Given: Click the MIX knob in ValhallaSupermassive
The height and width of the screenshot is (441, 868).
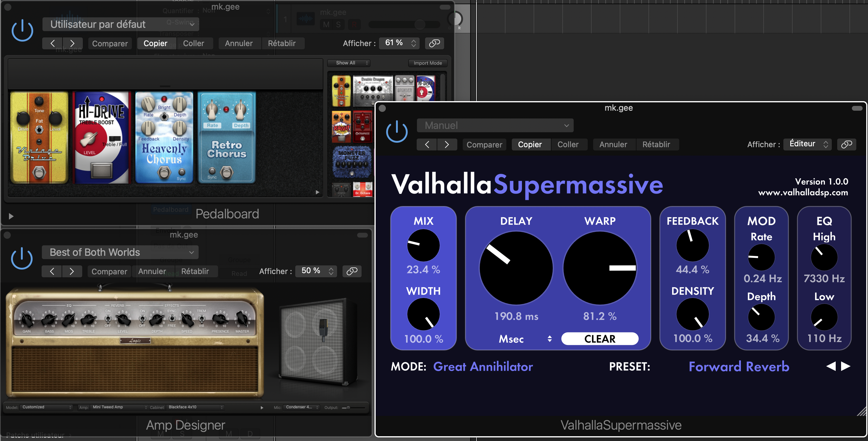Looking at the screenshot, I should click(x=423, y=245).
